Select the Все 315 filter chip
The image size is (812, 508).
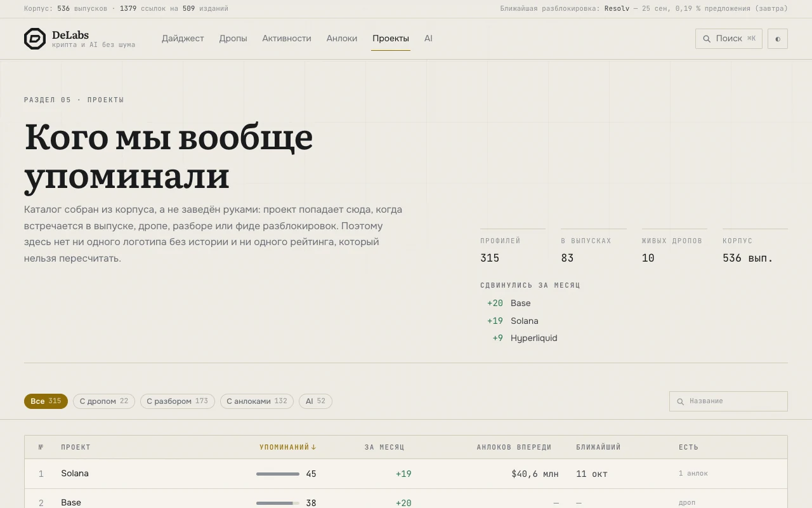46,401
